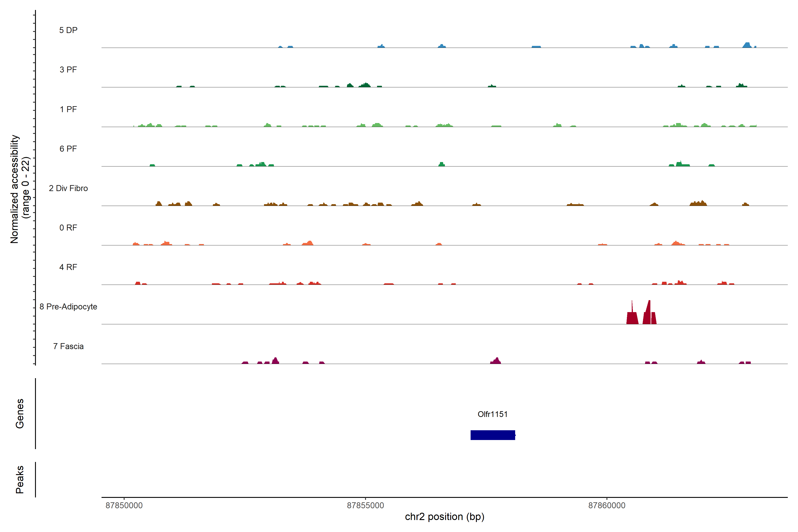The width and height of the screenshot is (798, 532).
Task: Click the Genes panel label
Action: 20,413
